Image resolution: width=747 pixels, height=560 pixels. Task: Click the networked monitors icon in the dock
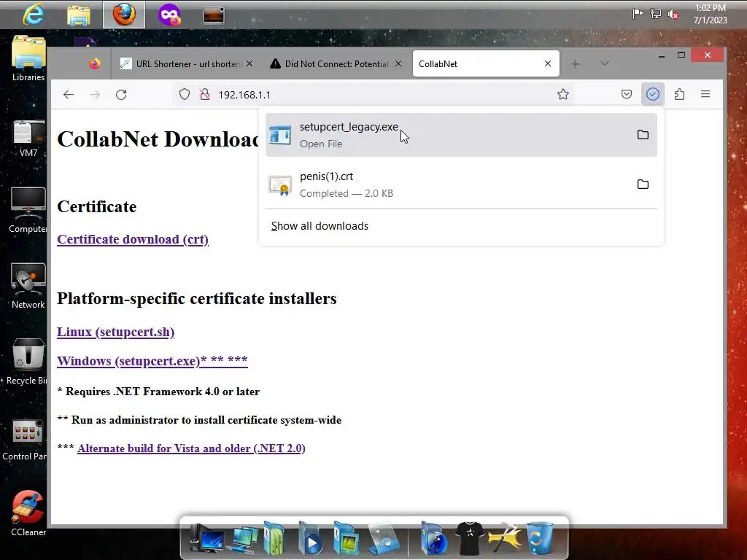[244, 539]
